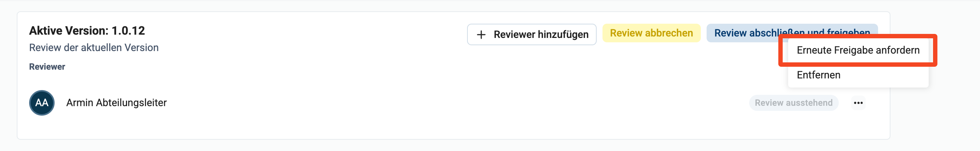
Task: Click the version number 1.0.12
Action: pyautogui.click(x=128, y=31)
